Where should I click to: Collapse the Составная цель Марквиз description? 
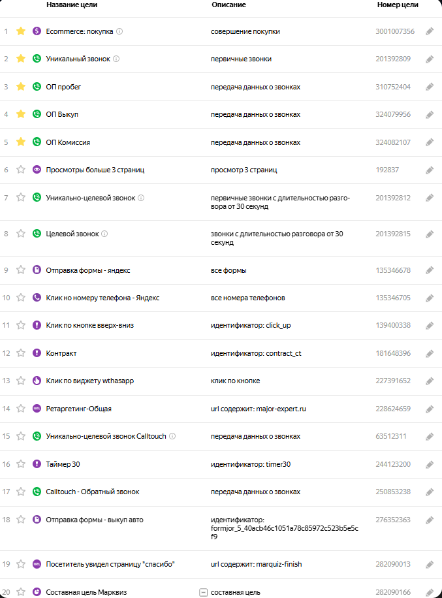pos(203,592)
